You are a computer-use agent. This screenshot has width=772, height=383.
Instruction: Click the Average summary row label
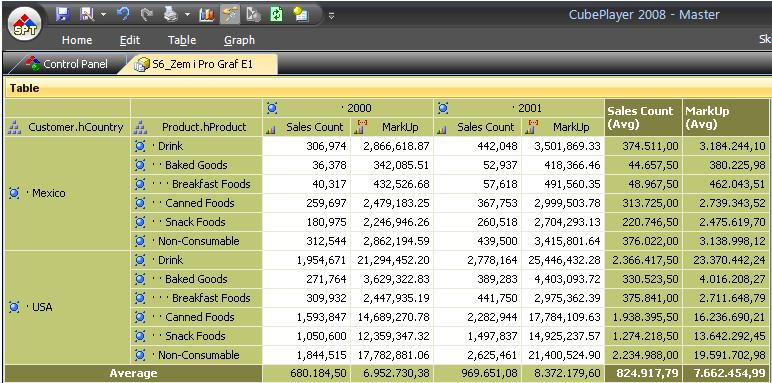tap(133, 373)
